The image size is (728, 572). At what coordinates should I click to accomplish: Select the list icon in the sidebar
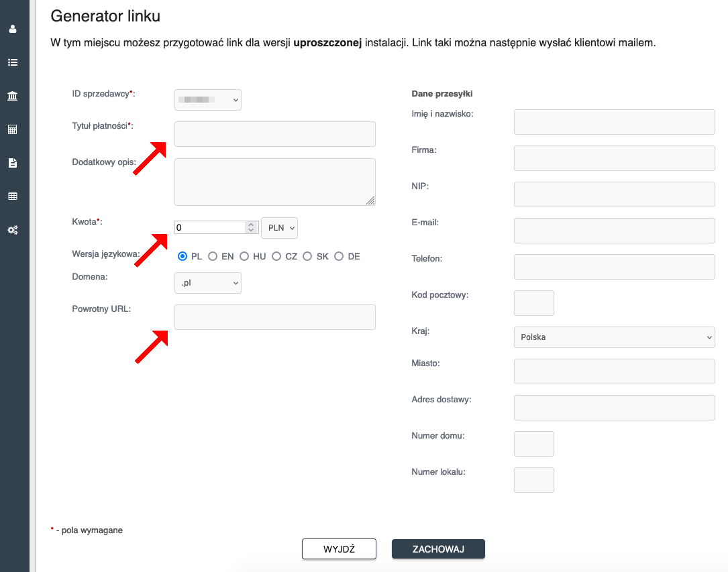coord(13,62)
